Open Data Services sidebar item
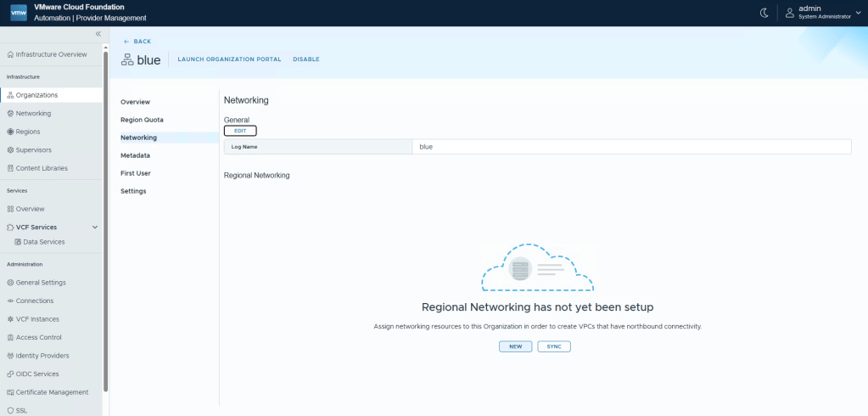The width and height of the screenshot is (868, 416). 43,242
